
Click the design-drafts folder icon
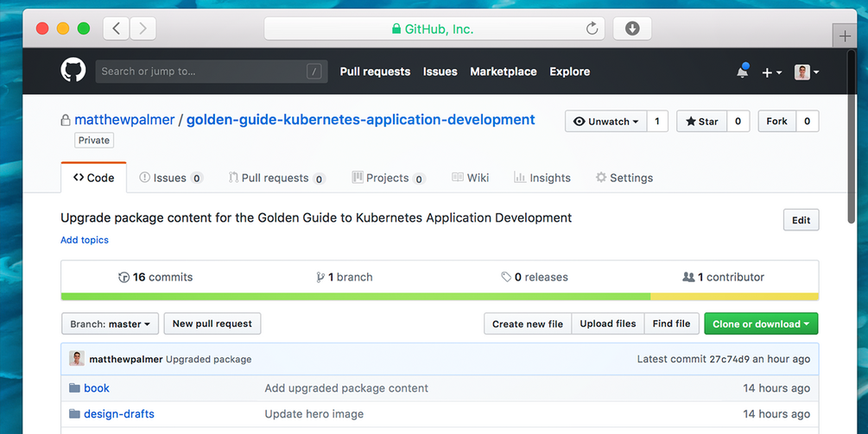click(x=74, y=414)
